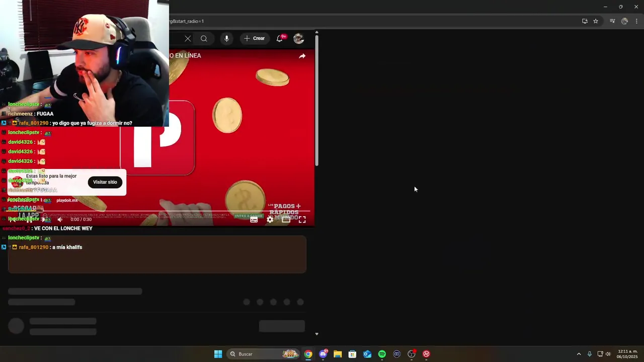The height and width of the screenshot is (362, 644).
Task: Seek on the video progress bar
Action: (x=157, y=211)
